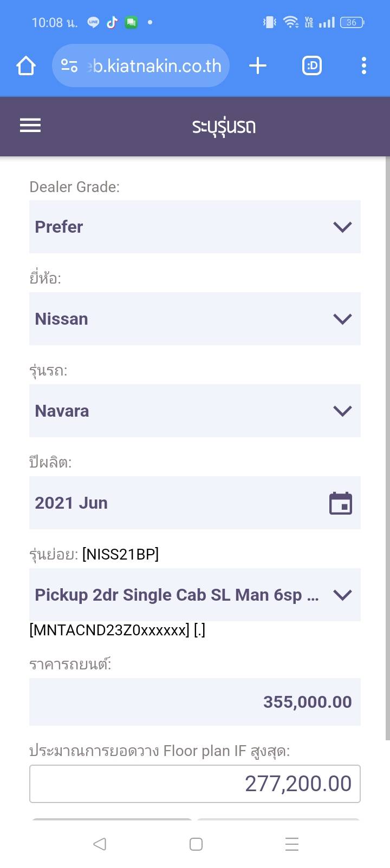
Task: Expand the Pickup 2dr Single Cab sub-model dropdown
Action: [194, 595]
